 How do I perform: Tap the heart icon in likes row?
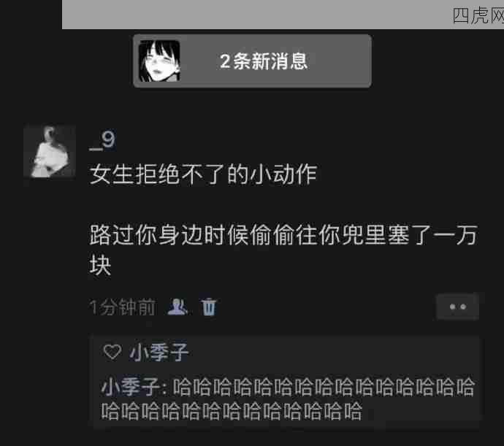coord(112,352)
